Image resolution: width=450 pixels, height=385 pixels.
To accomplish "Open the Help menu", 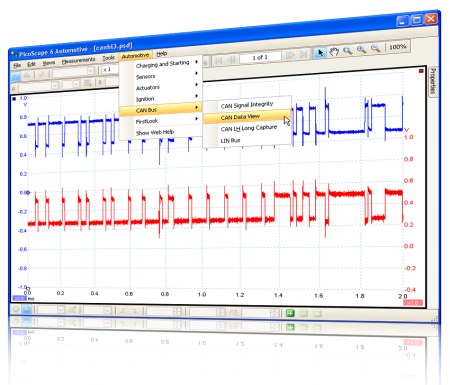I will pos(162,53).
